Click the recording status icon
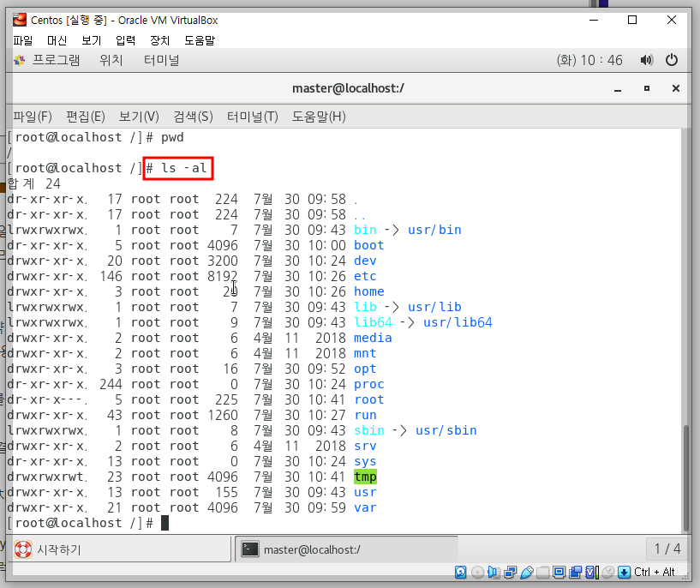Image resolution: width=700 pixels, height=588 pixels. click(575, 572)
